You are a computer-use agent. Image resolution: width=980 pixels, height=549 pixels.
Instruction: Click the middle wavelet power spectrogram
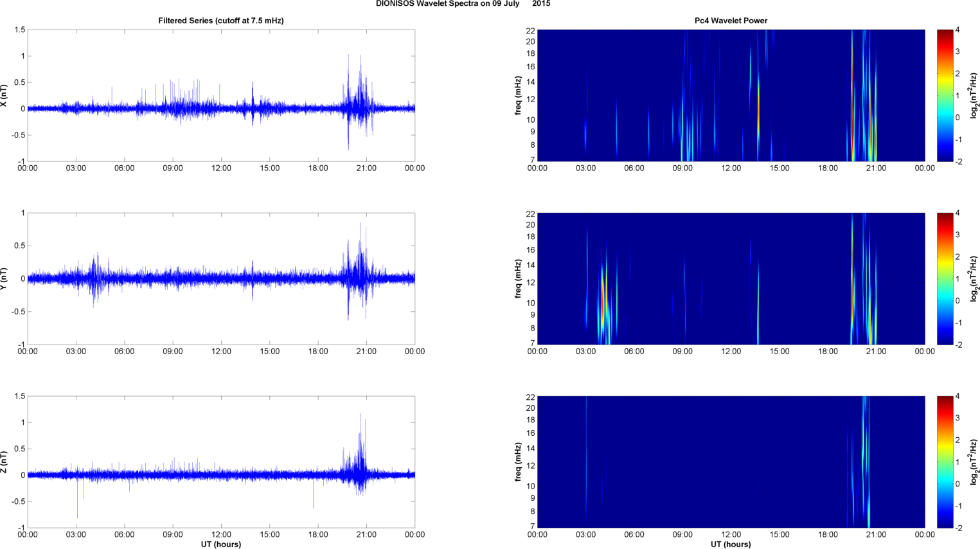(x=731, y=279)
